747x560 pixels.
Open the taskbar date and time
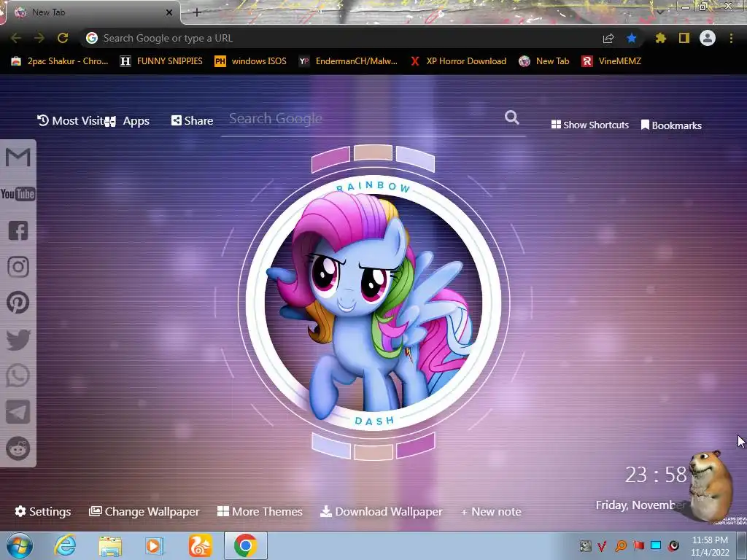pos(710,546)
